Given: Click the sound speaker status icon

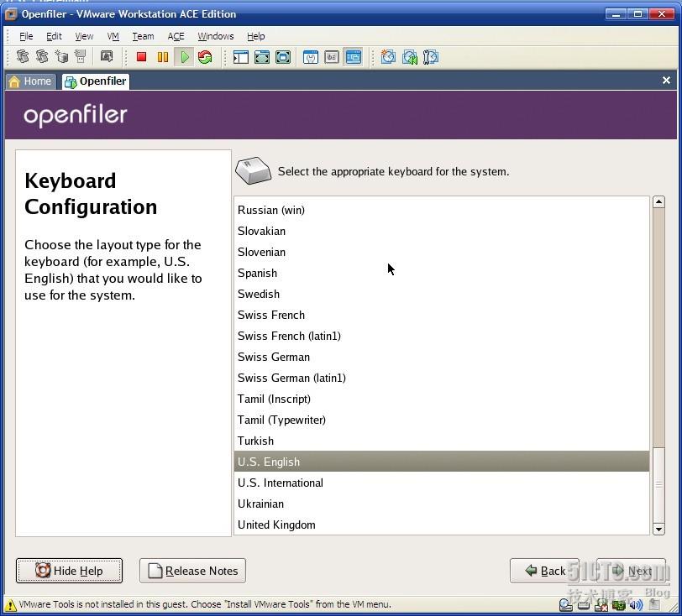Looking at the screenshot, I should [636, 605].
